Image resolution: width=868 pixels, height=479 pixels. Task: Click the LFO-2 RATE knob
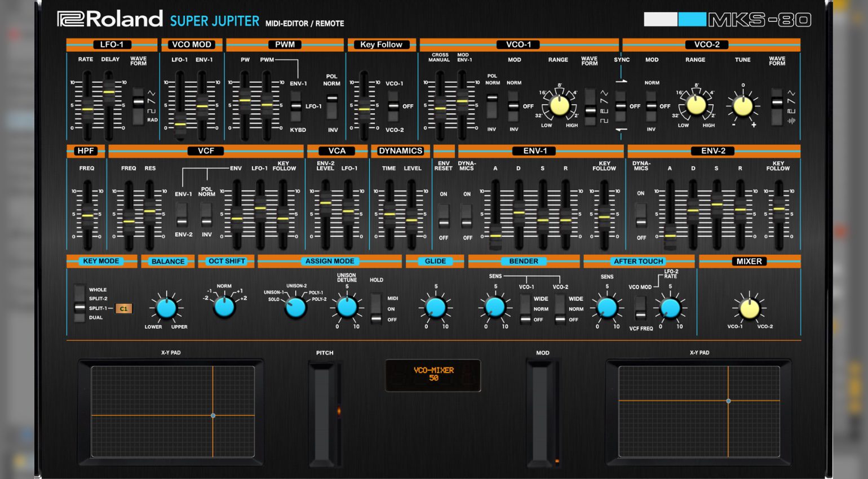[x=670, y=308]
